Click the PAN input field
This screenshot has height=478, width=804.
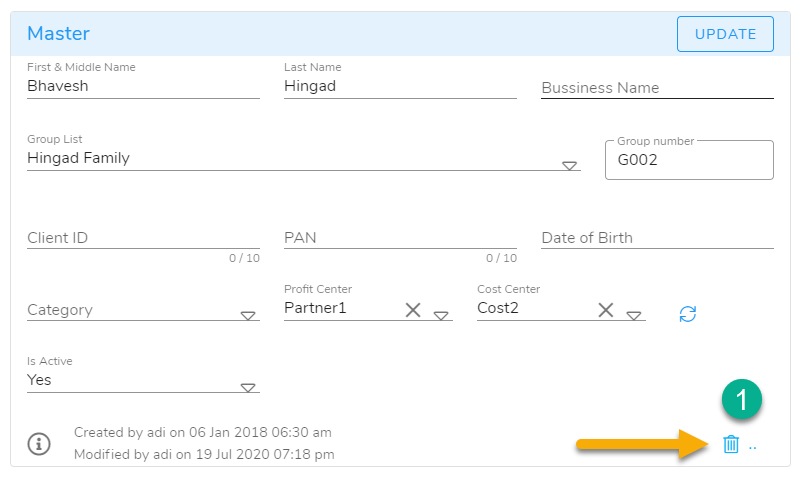point(400,238)
